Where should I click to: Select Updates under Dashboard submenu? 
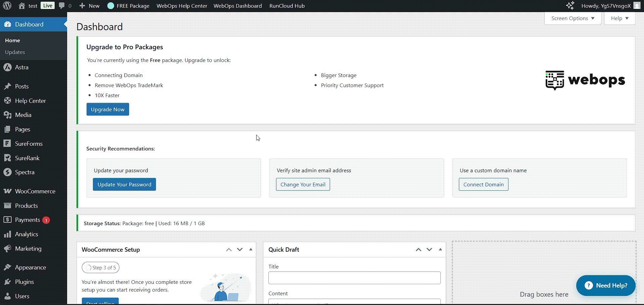15,52
